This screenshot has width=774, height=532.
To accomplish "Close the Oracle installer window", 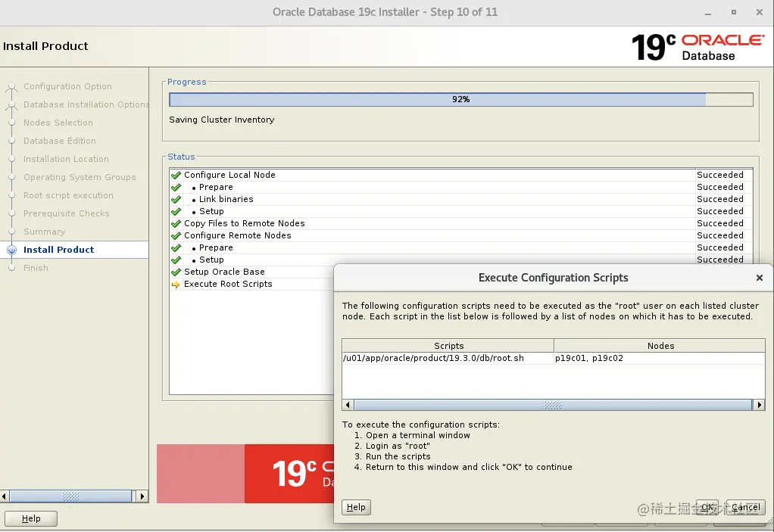I will pyautogui.click(x=759, y=12).
